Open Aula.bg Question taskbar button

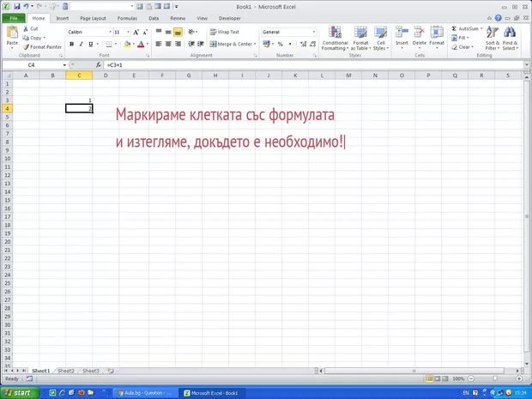[144, 393]
